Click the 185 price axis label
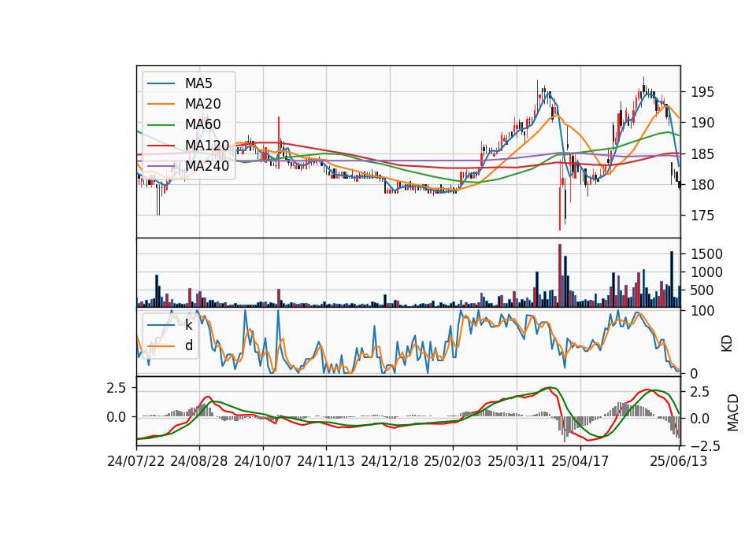This screenshot has width=756, height=543. [x=702, y=154]
